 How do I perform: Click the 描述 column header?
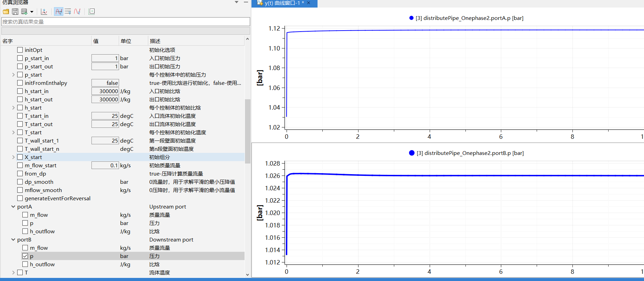[196, 41]
